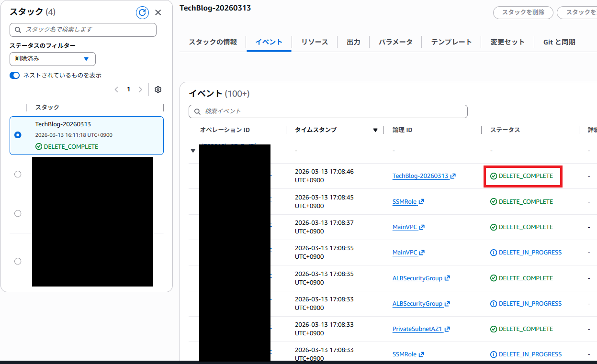Screen dimensions: 597x364
Task: Open the status filter dropdown showing 削除済み
Action: pos(52,59)
